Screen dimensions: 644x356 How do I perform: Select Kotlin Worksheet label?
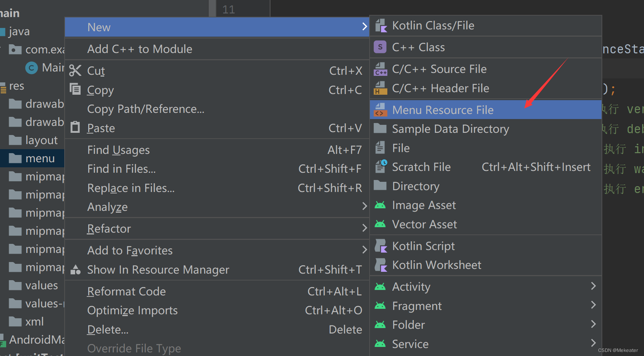tap(437, 265)
